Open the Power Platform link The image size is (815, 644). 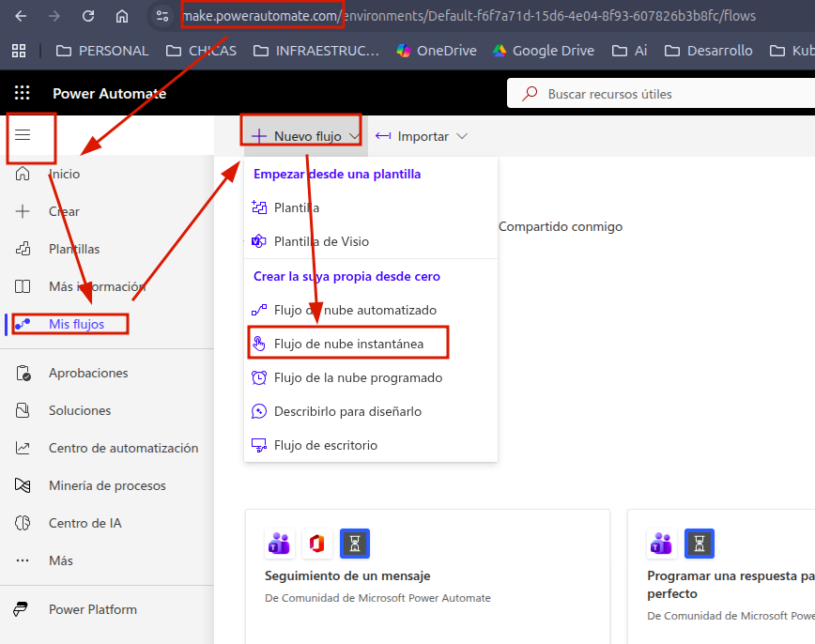[92, 609]
